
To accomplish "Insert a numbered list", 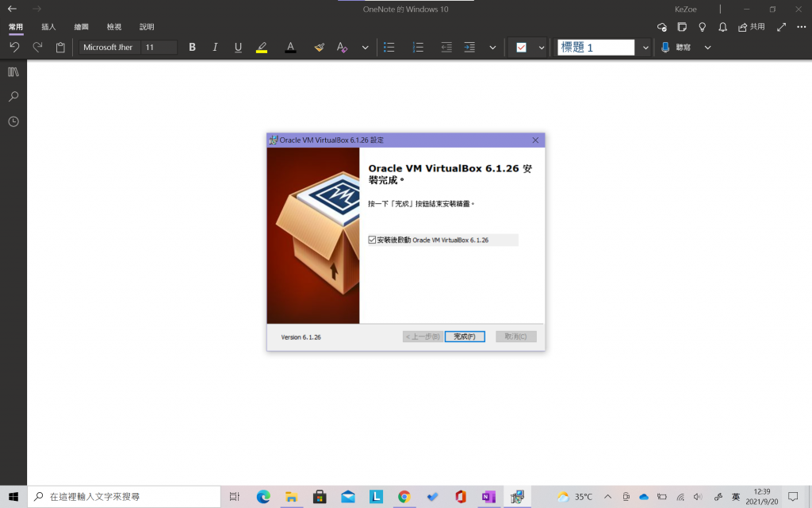I will (418, 47).
